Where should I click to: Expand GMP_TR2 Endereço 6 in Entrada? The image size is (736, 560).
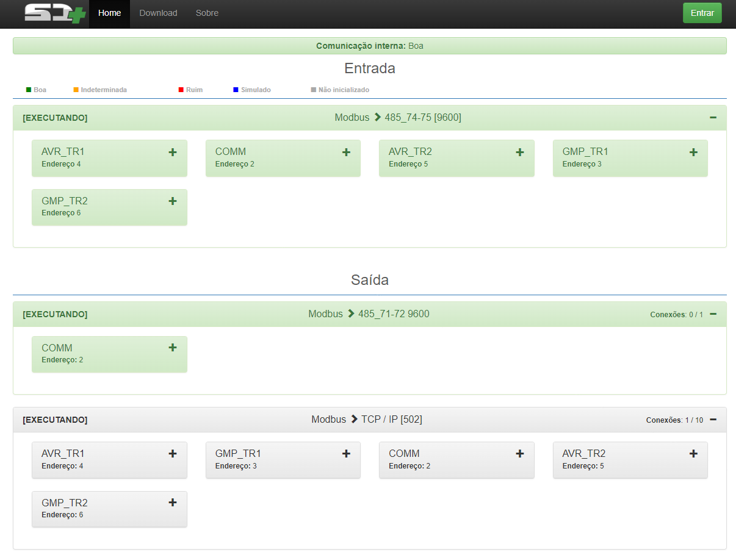[173, 201]
